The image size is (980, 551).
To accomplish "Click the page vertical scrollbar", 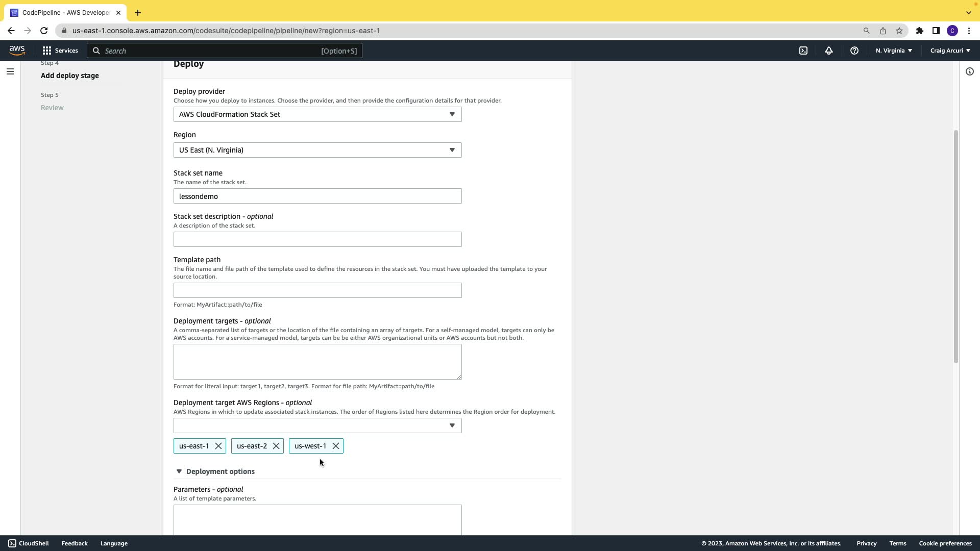I will coord(955,246).
